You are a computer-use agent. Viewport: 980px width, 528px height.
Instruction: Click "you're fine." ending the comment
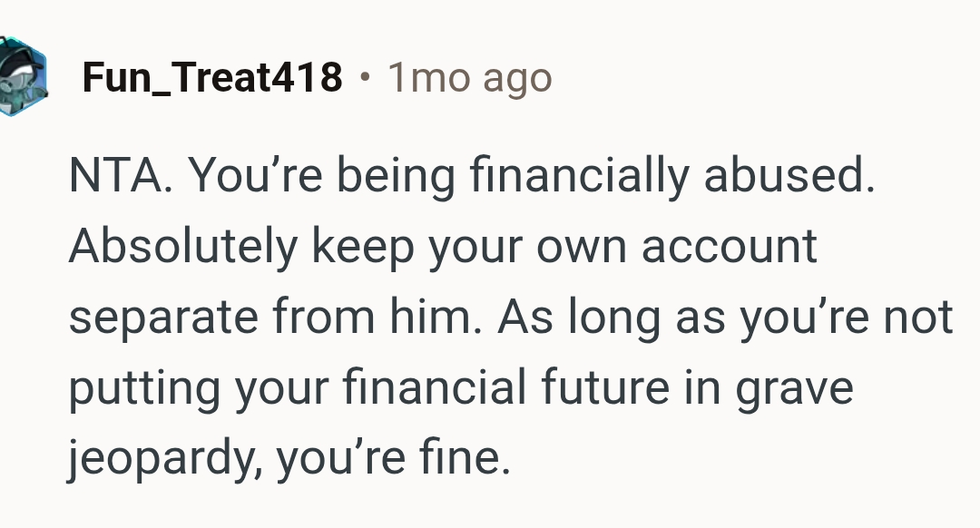point(394,458)
